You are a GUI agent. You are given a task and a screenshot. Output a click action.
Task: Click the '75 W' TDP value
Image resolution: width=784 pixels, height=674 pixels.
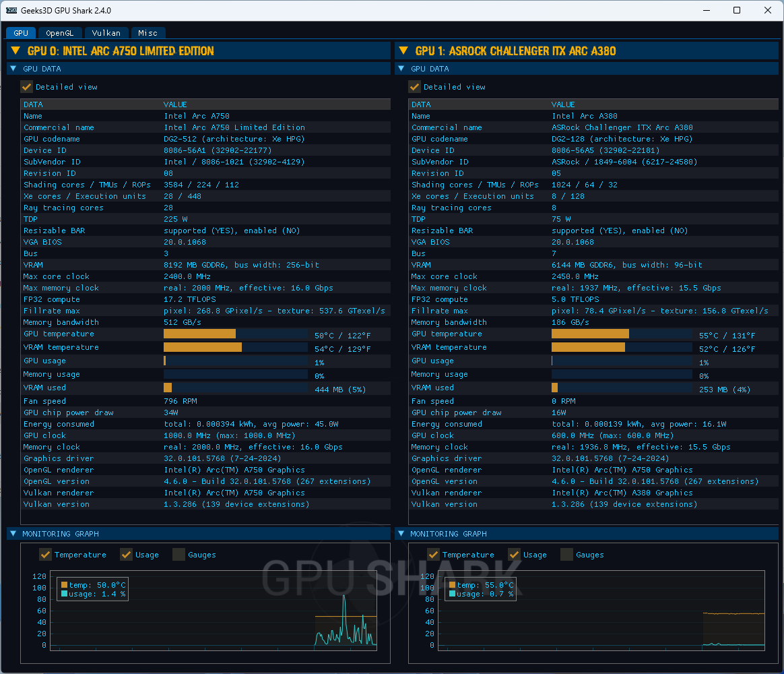tap(561, 219)
